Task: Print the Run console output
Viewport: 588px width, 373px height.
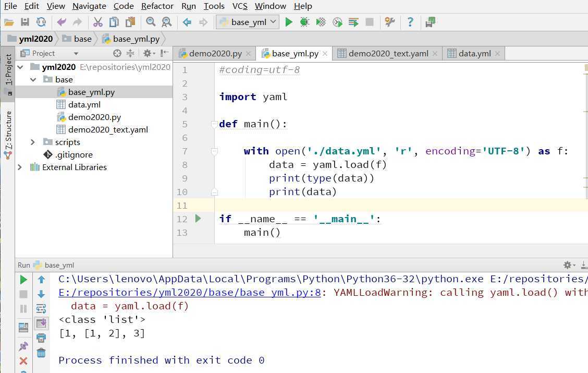Action: pyautogui.click(x=41, y=338)
